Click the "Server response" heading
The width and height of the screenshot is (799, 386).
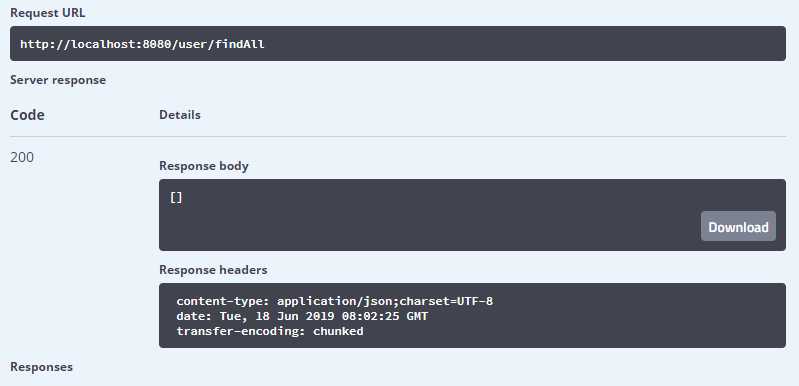click(x=58, y=80)
